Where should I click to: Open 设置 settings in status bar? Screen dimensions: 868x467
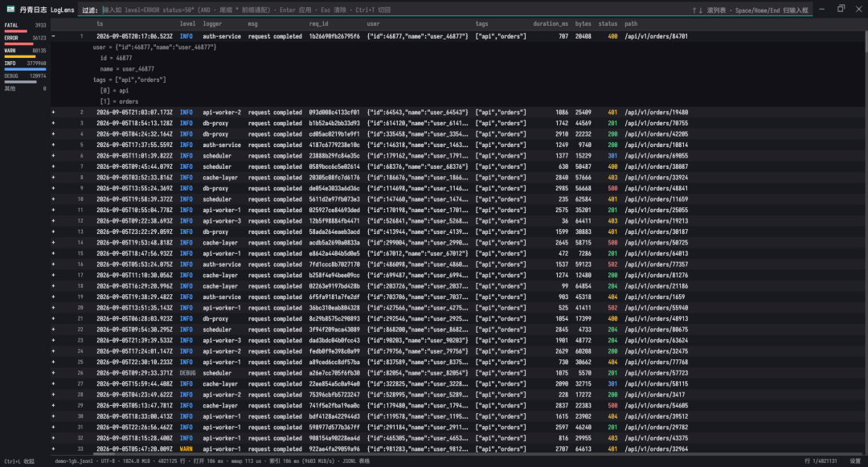(855, 461)
